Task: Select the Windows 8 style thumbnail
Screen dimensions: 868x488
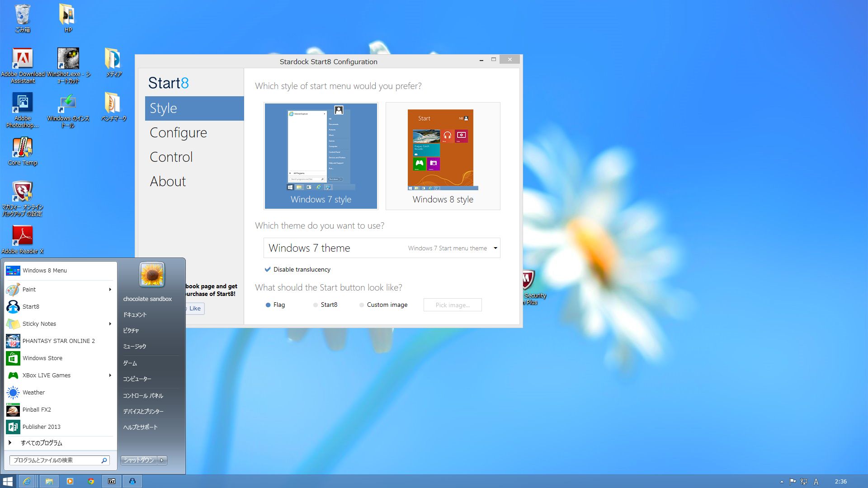Action: click(443, 156)
